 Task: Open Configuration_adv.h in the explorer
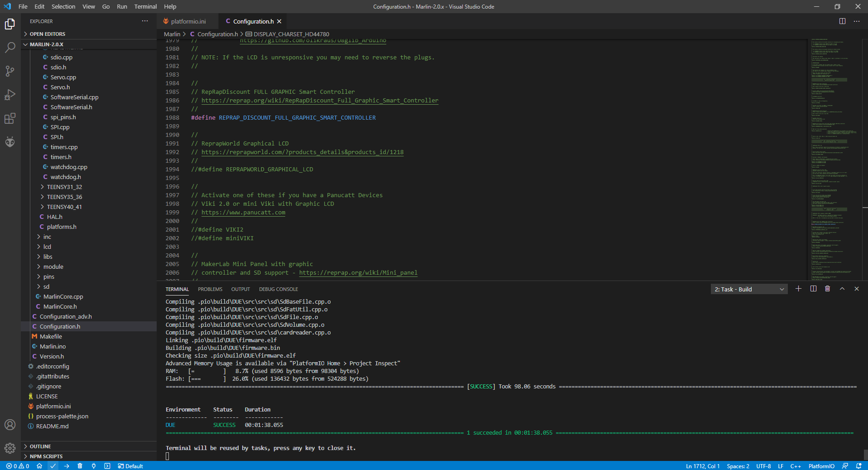pyautogui.click(x=66, y=316)
